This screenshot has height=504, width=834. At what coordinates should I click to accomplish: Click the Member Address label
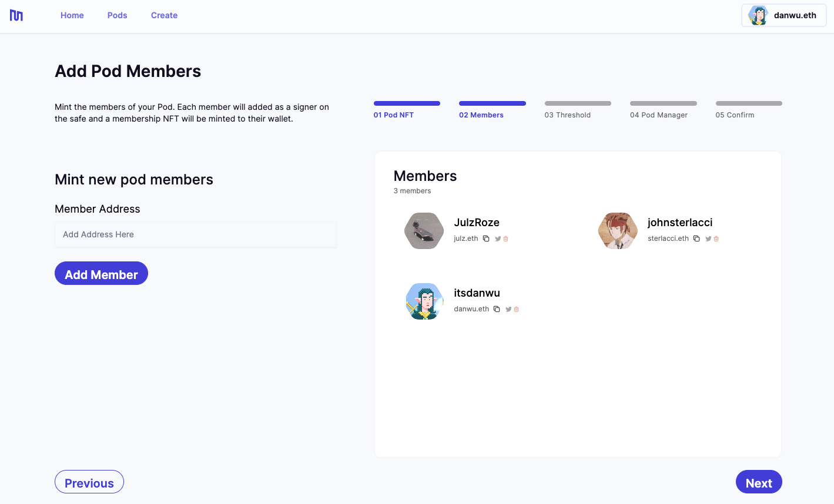(x=98, y=209)
